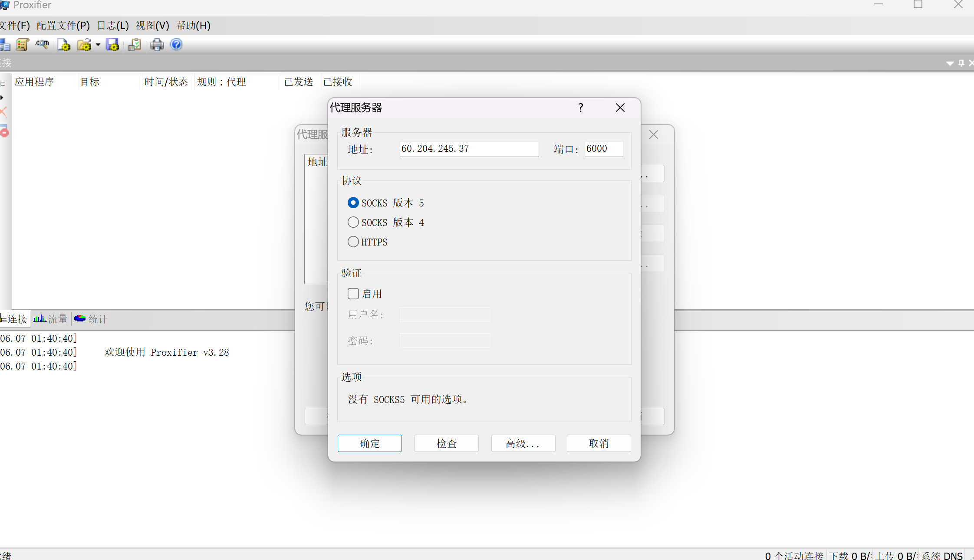This screenshot has width=974, height=560.
Task: Open the 配置文件(P) menu
Action: coord(63,26)
